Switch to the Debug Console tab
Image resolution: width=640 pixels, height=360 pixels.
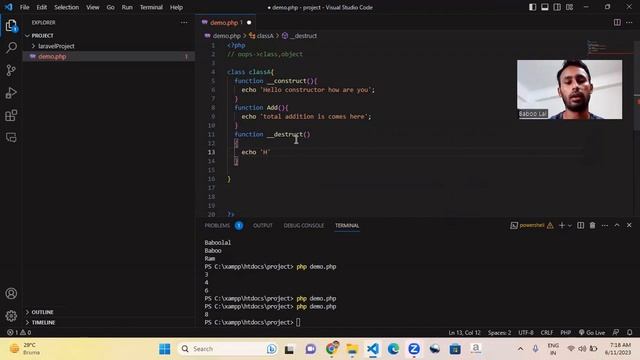pos(304,225)
